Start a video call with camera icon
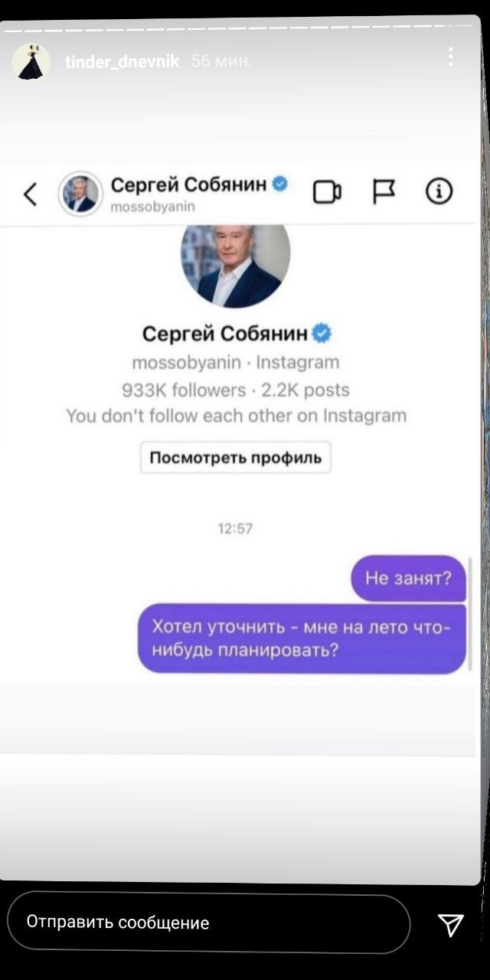 tap(327, 192)
